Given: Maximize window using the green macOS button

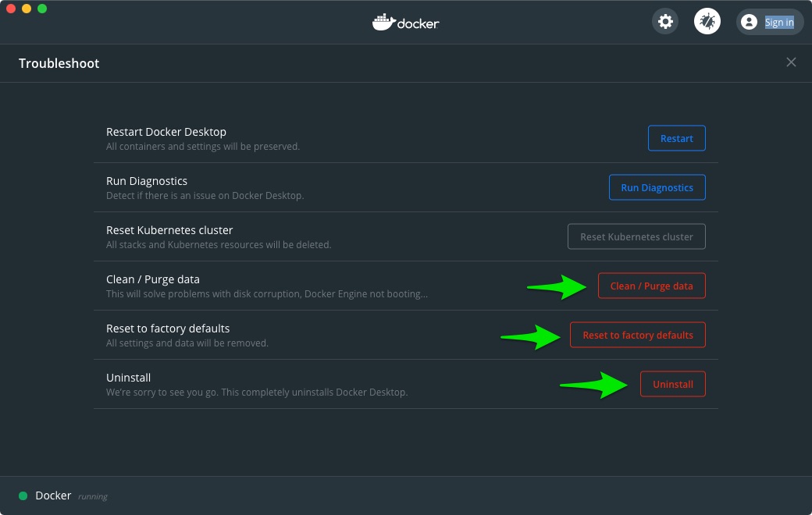Looking at the screenshot, I should click(42, 9).
